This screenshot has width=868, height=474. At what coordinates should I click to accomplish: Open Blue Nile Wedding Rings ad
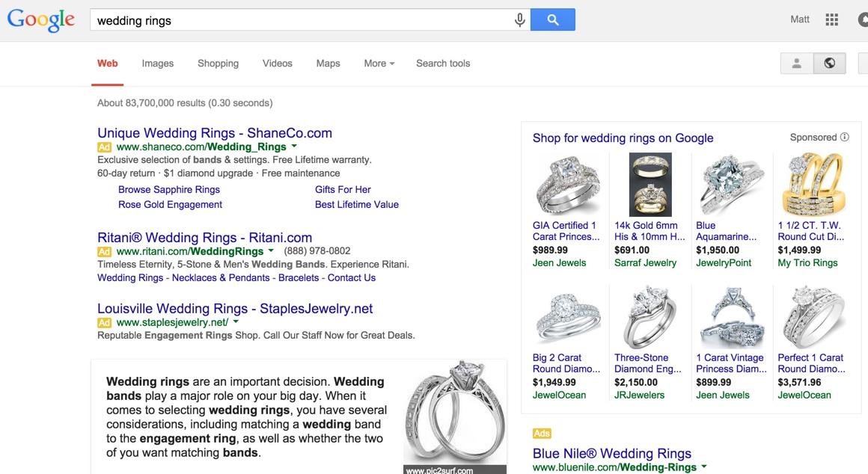click(611, 453)
